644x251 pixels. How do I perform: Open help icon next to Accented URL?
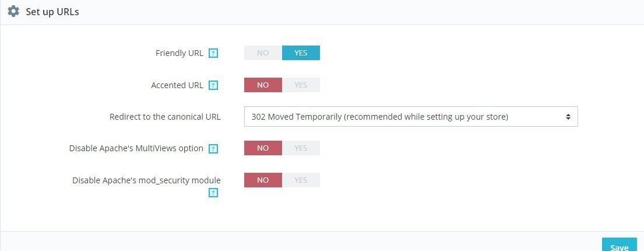[x=213, y=86]
